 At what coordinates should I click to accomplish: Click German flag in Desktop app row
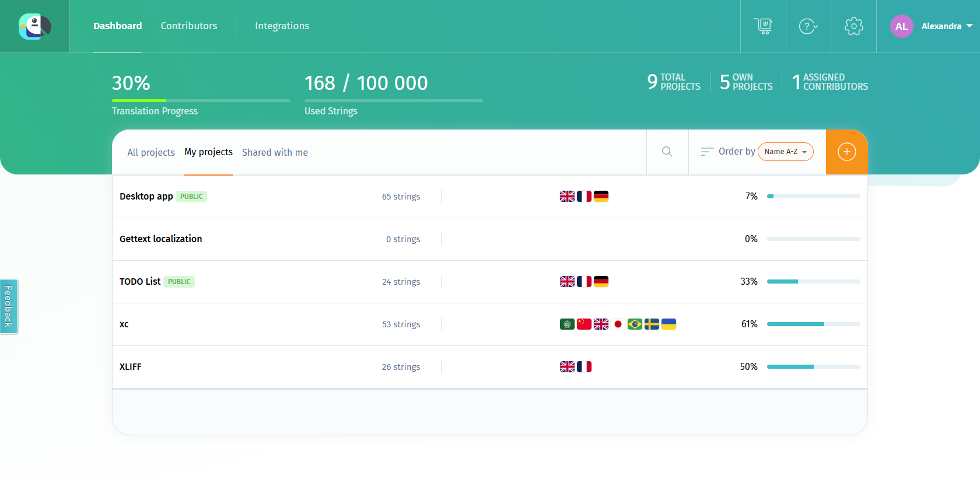point(601,197)
